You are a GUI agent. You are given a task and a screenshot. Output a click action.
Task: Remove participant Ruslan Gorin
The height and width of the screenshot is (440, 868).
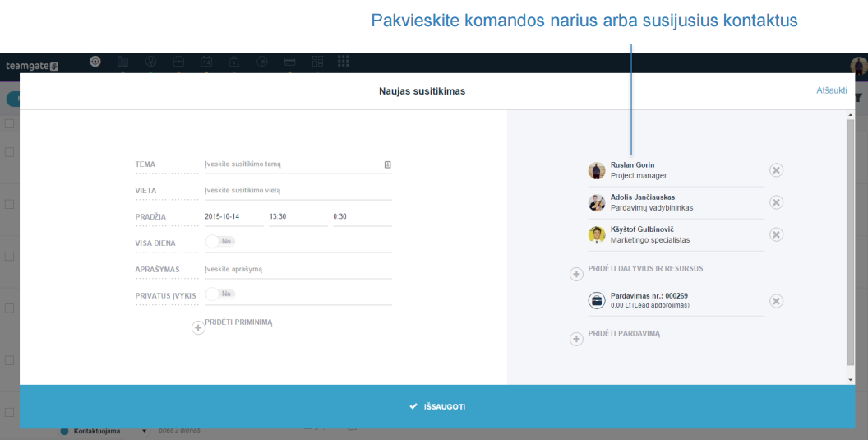point(776,170)
